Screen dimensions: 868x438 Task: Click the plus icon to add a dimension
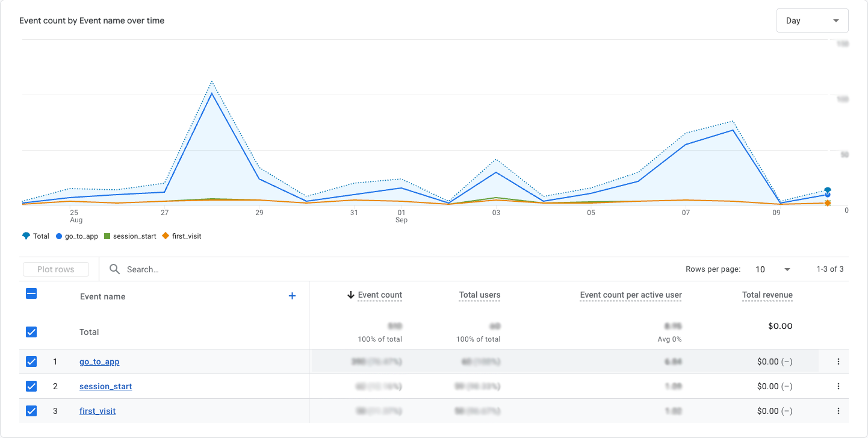(292, 296)
